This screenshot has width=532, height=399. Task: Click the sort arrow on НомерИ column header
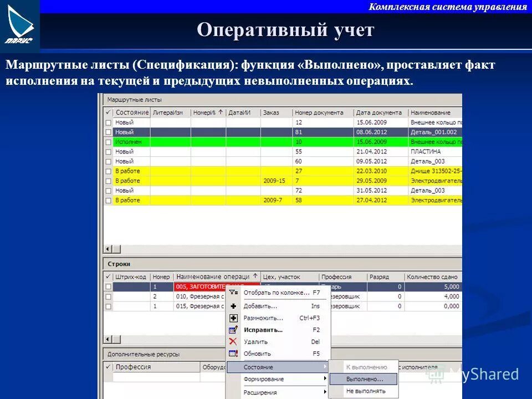(x=220, y=111)
